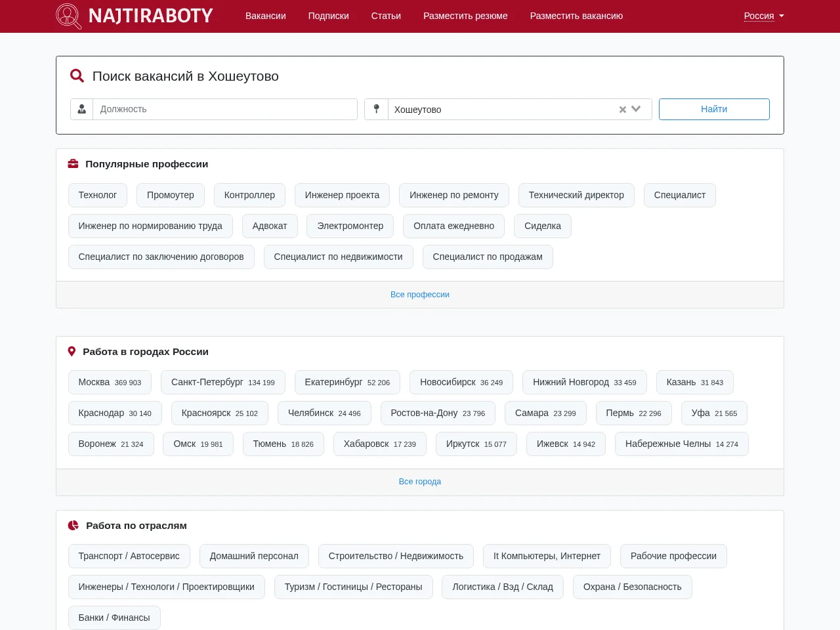Choose the Домашний персонал industry
This screenshot has height=630, width=840.
pyautogui.click(x=254, y=556)
